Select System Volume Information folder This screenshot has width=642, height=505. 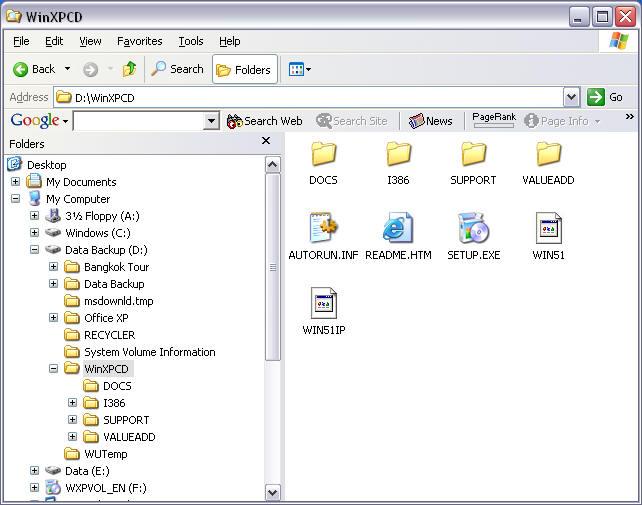tap(149, 352)
